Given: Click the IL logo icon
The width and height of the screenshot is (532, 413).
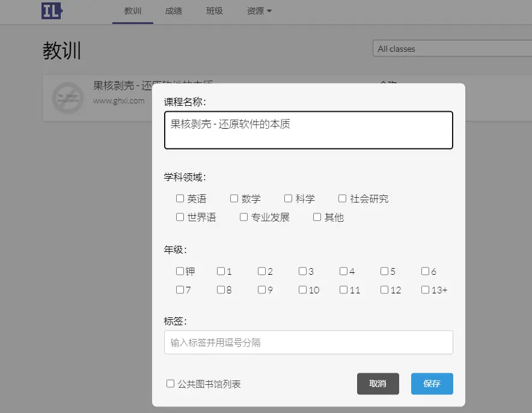Looking at the screenshot, I should (52, 10).
